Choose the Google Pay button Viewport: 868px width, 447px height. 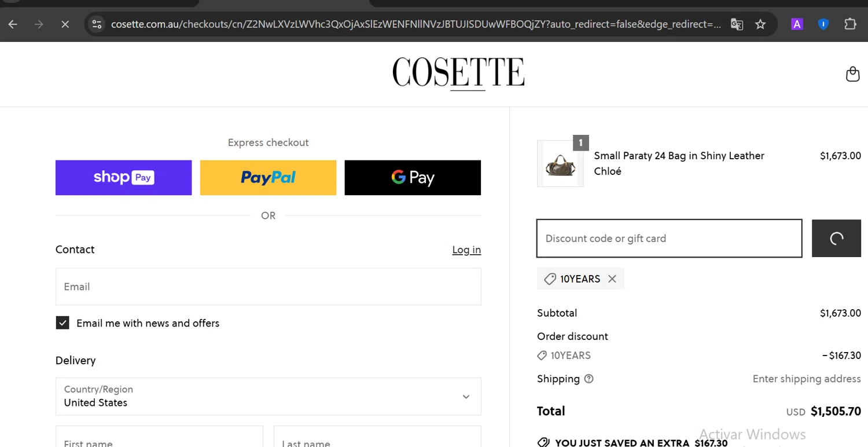click(413, 178)
